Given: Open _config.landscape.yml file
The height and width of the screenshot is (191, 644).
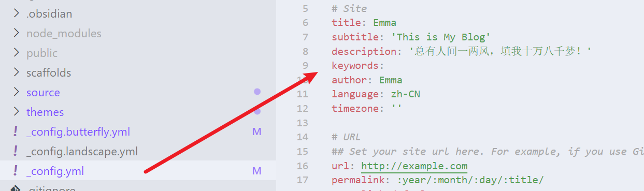Looking at the screenshot, I should (82, 152).
